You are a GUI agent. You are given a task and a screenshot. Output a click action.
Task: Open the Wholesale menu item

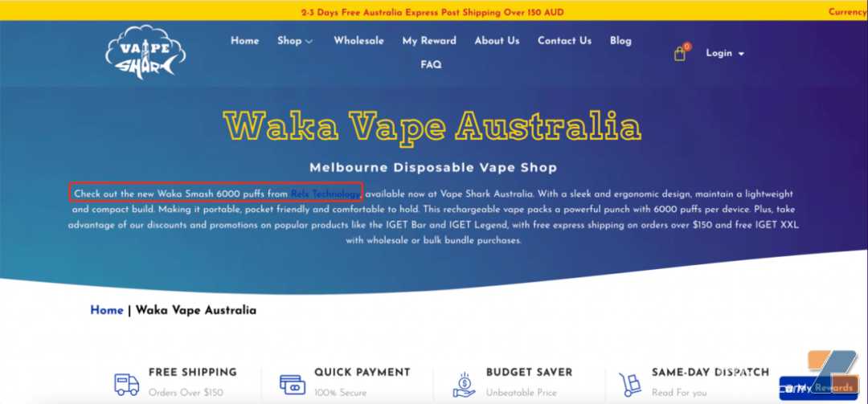[358, 40]
